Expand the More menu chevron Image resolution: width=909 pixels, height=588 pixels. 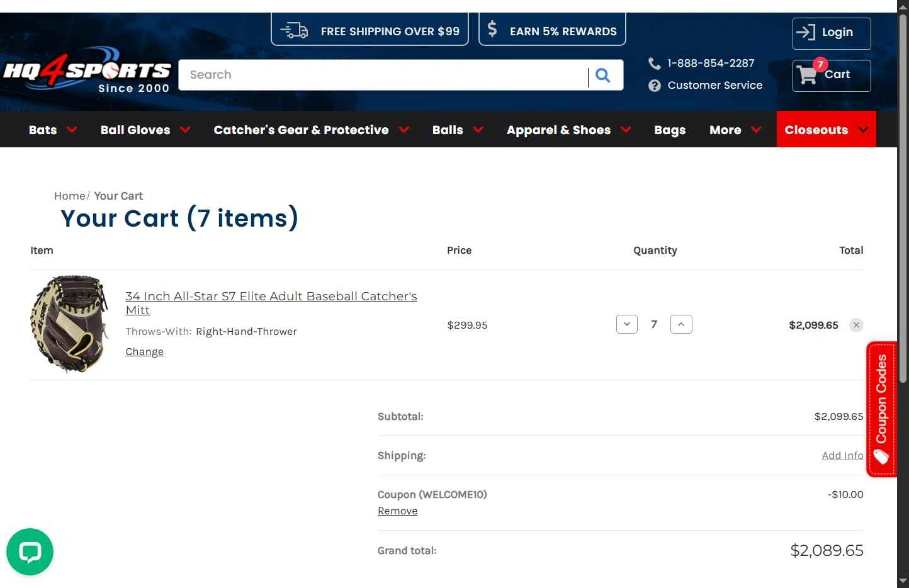click(757, 130)
